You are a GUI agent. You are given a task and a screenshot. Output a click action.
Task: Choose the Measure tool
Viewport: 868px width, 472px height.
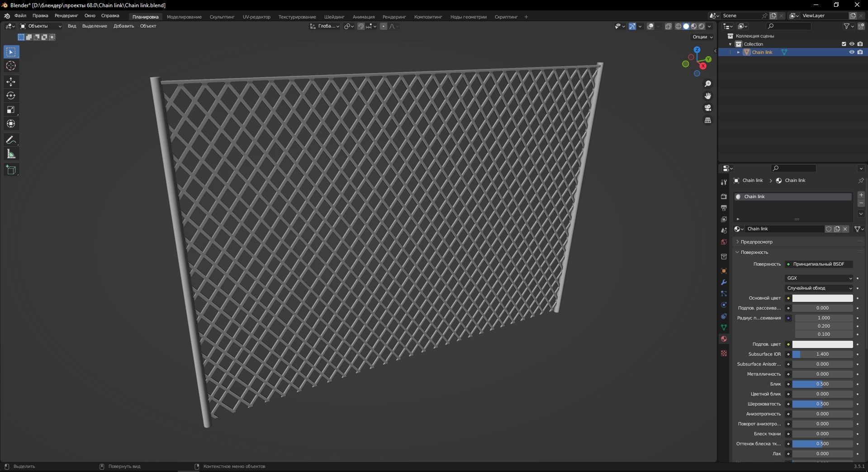pyautogui.click(x=11, y=154)
